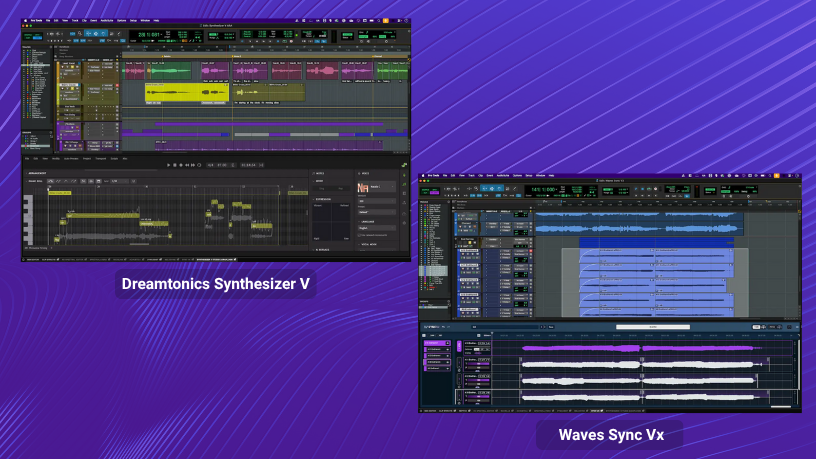This screenshot has width=816, height=459.
Task: Click Expression XY pad in Synthesizer V plugin
Action: click(x=331, y=222)
